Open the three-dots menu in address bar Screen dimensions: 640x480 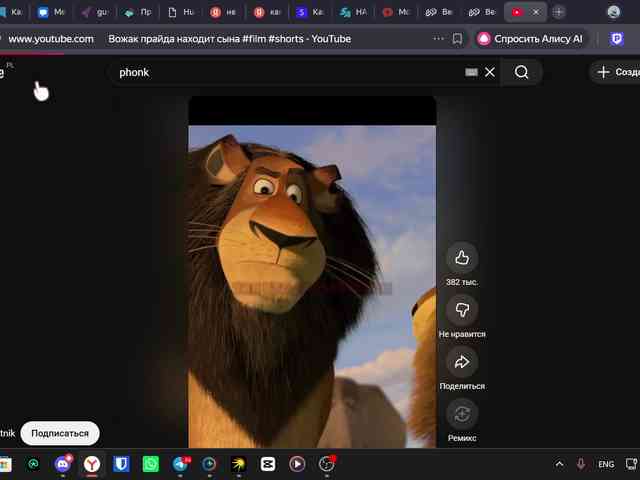click(438, 39)
